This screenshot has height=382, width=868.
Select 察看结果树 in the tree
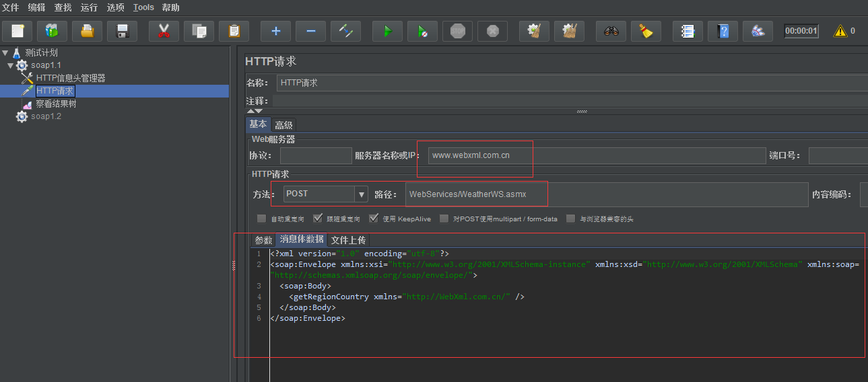[56, 104]
